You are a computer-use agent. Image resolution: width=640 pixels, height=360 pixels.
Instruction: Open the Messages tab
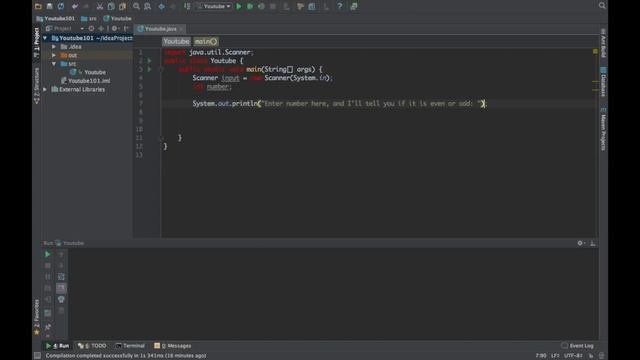(x=173, y=346)
